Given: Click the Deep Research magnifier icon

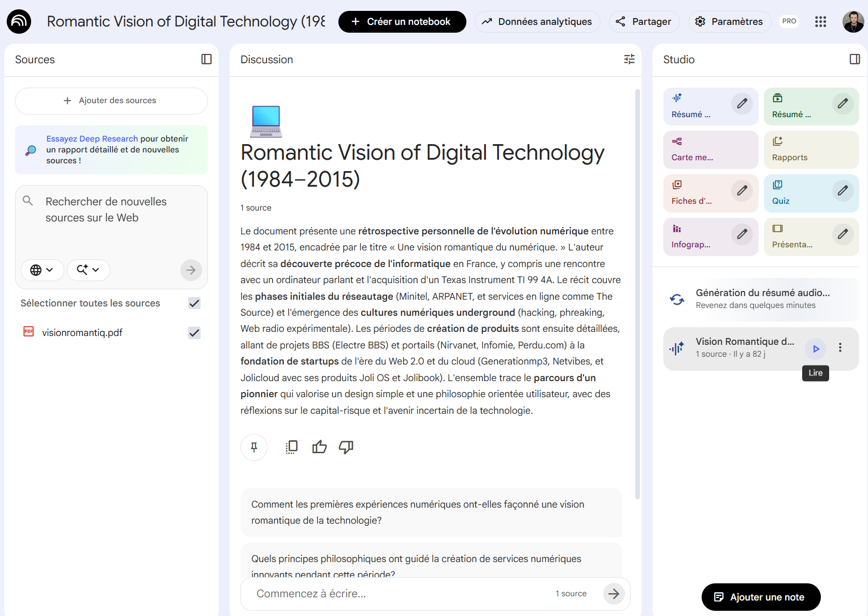Looking at the screenshot, I should point(31,150).
